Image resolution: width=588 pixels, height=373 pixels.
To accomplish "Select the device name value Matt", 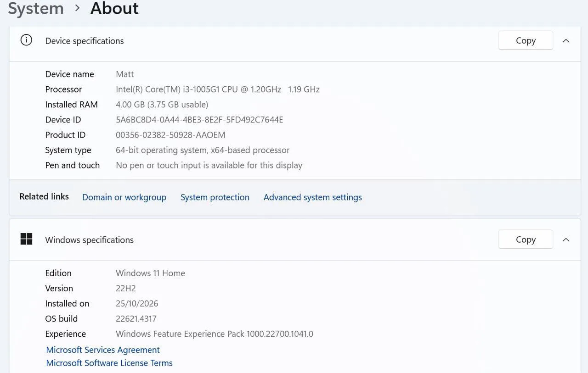I will 125,74.
